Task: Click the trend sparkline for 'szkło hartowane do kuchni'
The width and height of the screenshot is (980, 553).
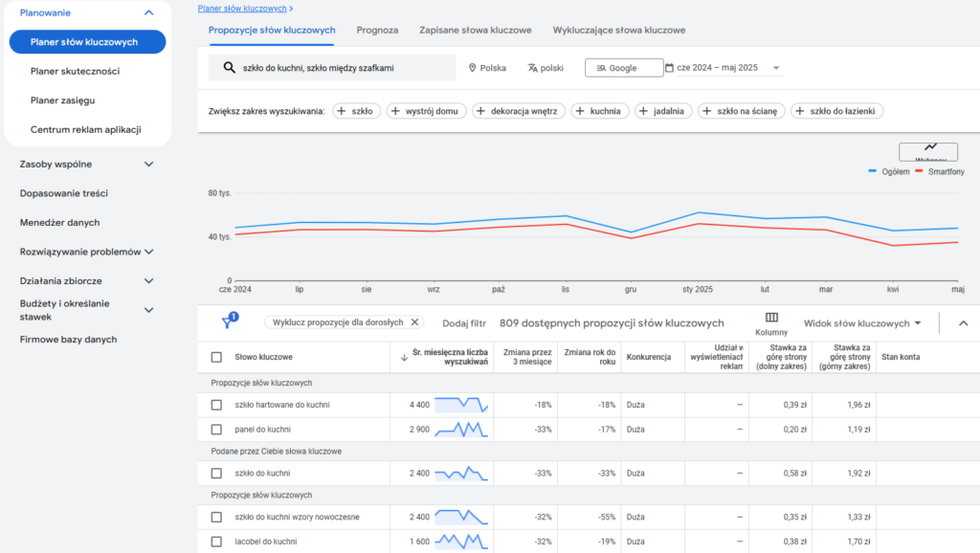Action: (461, 405)
